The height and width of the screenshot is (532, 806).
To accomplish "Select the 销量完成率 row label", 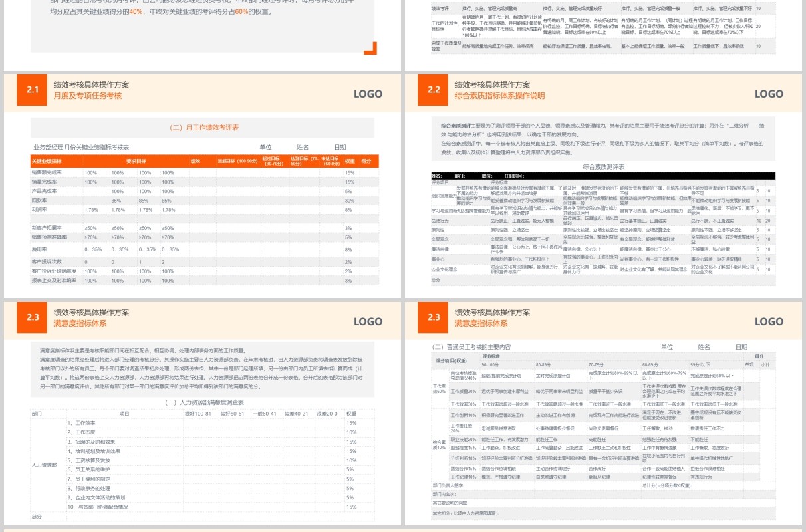I will tap(45, 182).
